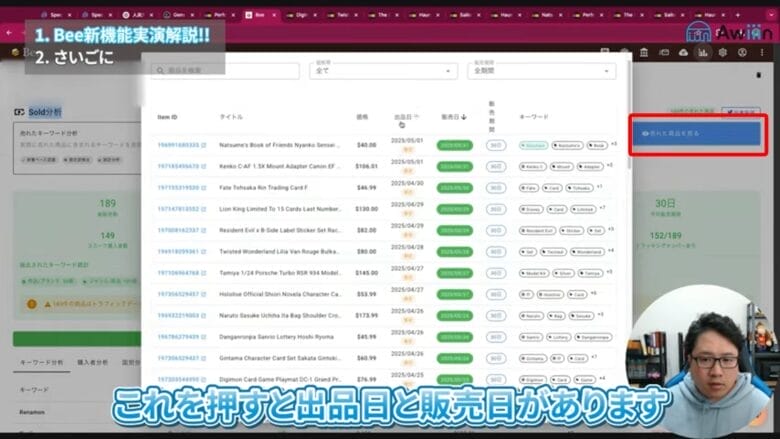Open Item ID 197155319520 link
This screenshot has height=439, width=780.
pyautogui.click(x=177, y=187)
